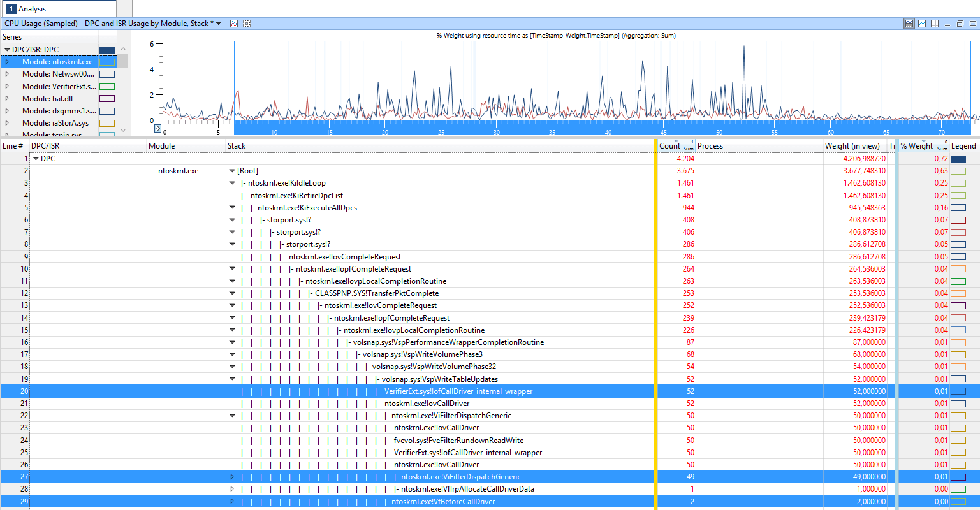Click the DPC/ISR column header

click(x=88, y=146)
